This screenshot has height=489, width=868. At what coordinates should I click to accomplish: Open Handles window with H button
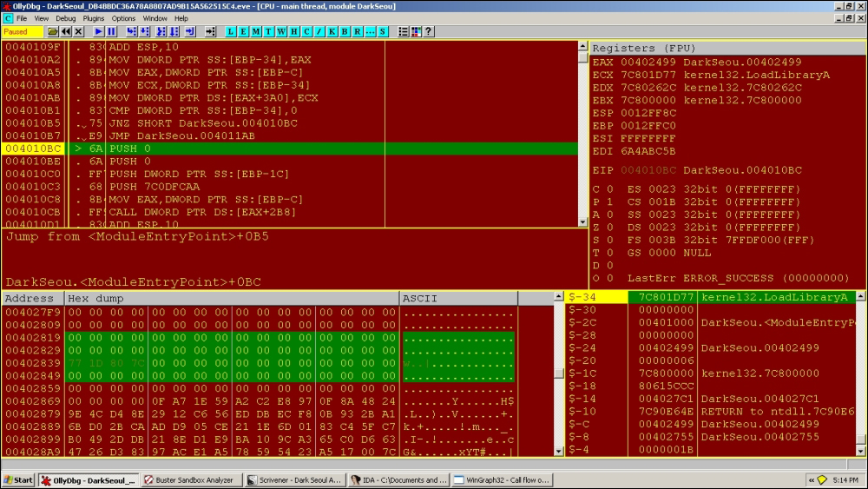click(294, 31)
